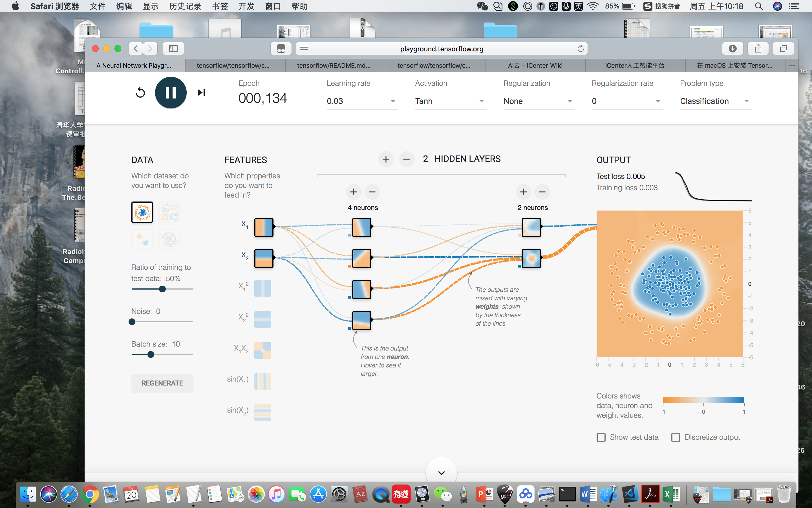The image size is (812, 508).
Task: Switch to 在 macOS 上安装 Tensor tab
Action: click(735, 65)
